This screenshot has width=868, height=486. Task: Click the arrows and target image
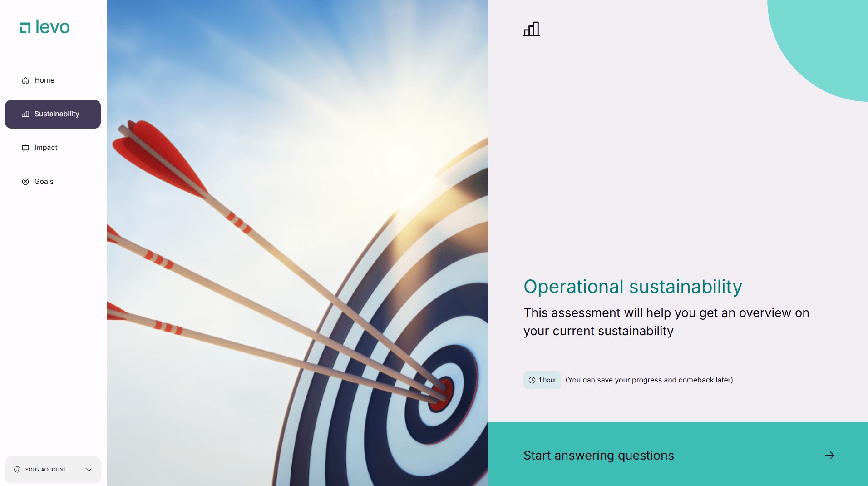[298, 243]
